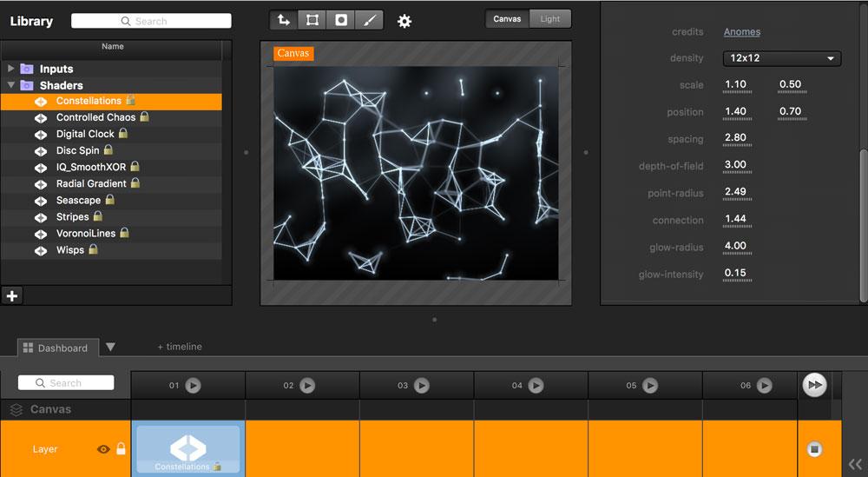Image resolution: width=868 pixels, height=477 pixels.
Task: Play column 01 in the dashboard
Action: coord(193,385)
